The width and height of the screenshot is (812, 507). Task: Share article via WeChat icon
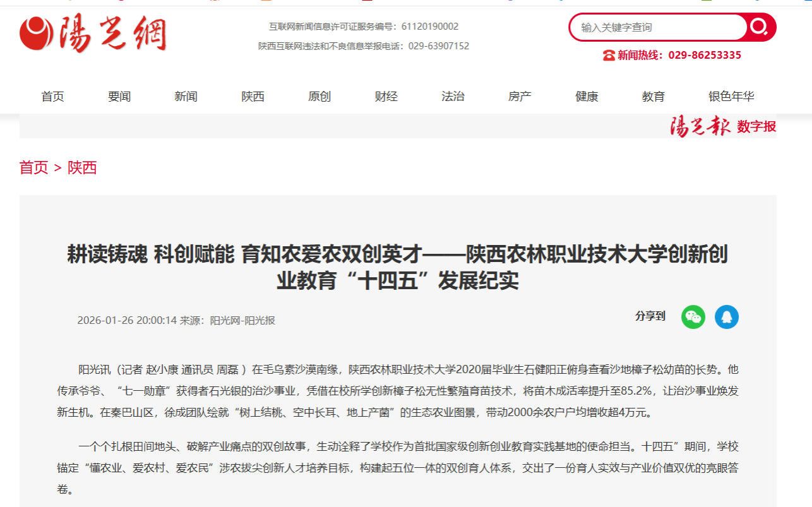693,317
